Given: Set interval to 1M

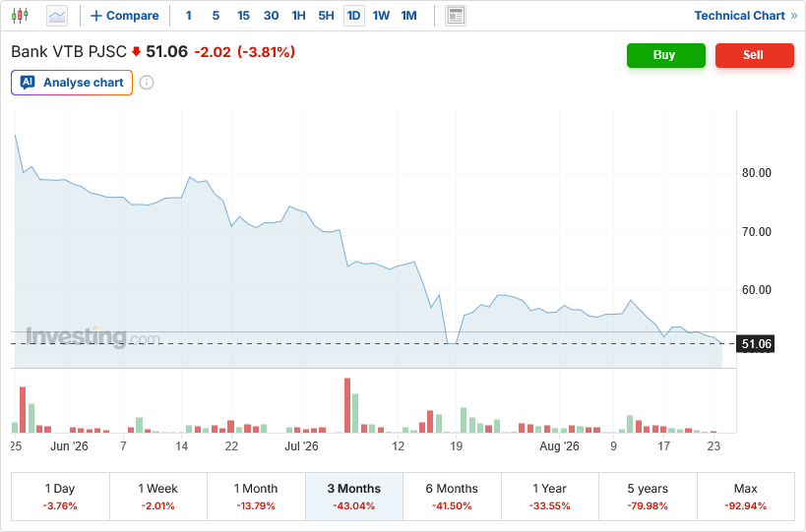Looking at the screenshot, I should [409, 16].
